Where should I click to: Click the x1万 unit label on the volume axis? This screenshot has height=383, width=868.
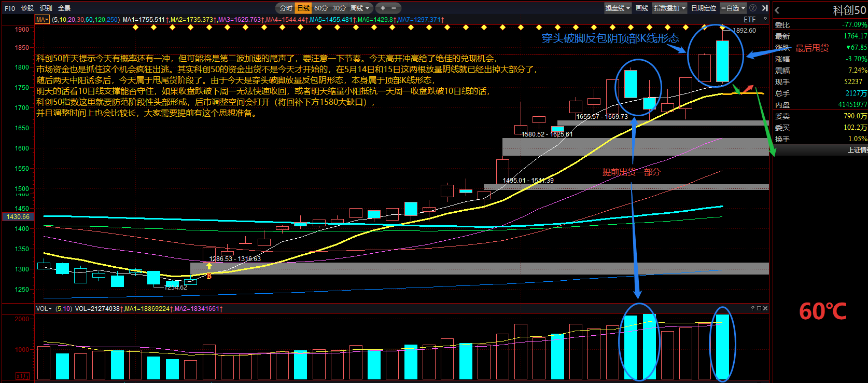point(22,376)
